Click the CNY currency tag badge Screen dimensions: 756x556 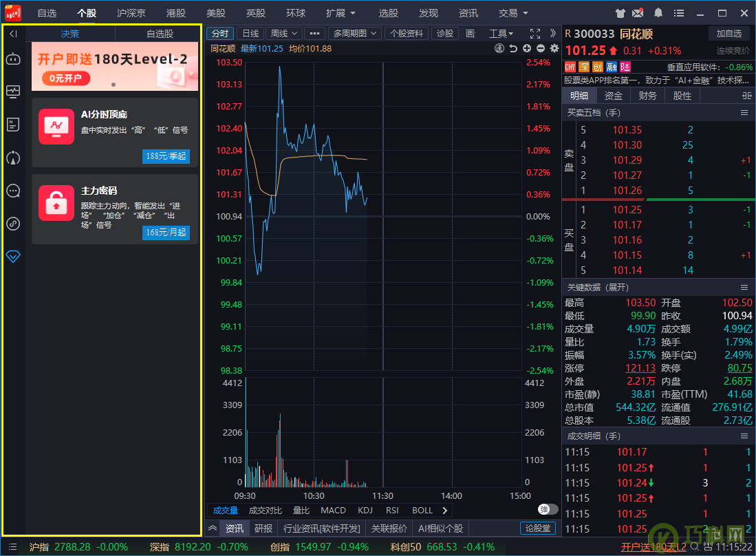click(x=570, y=67)
